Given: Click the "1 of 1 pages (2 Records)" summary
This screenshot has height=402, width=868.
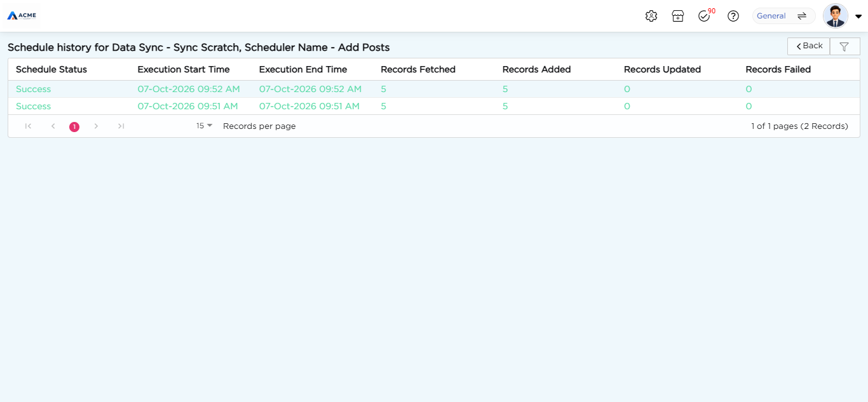Looking at the screenshot, I should [799, 126].
